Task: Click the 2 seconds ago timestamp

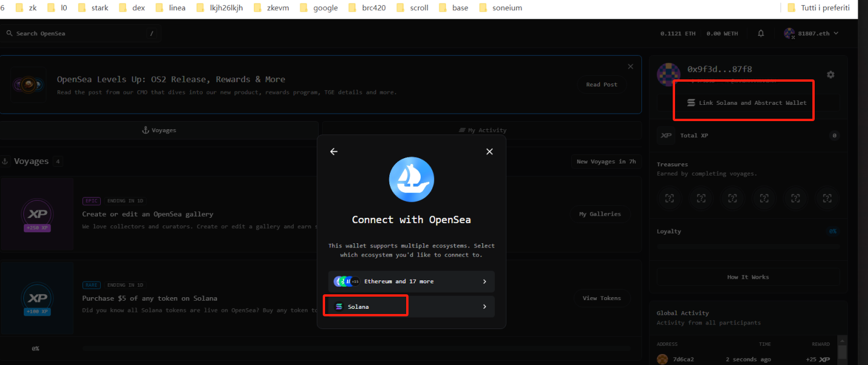Action: tap(748, 360)
